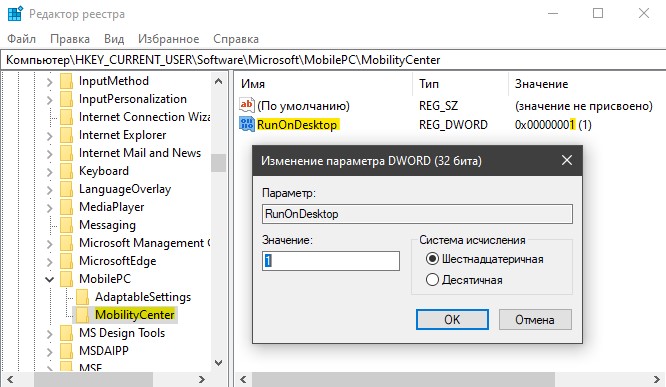The height and width of the screenshot is (387, 666).
Task: Open the Правка menu
Action: (70, 39)
